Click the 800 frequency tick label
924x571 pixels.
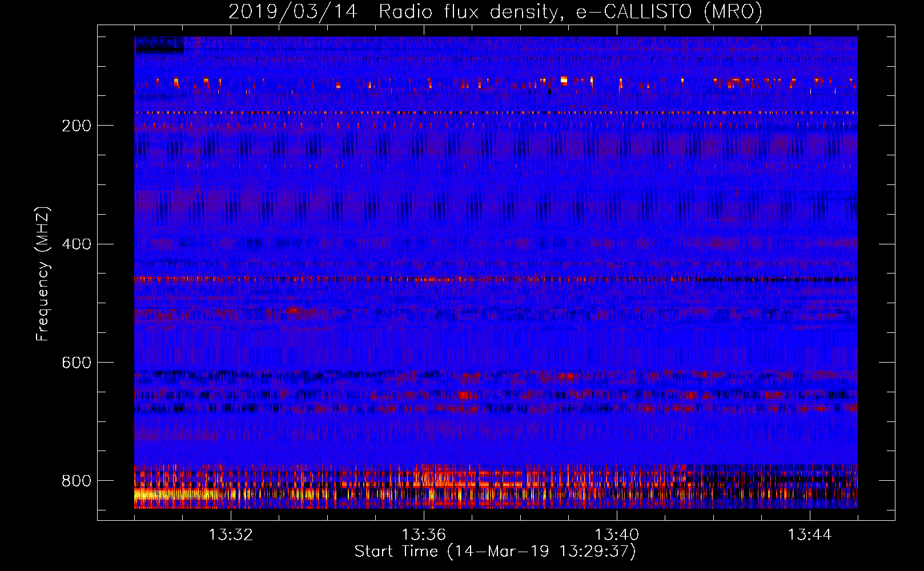tap(77, 481)
